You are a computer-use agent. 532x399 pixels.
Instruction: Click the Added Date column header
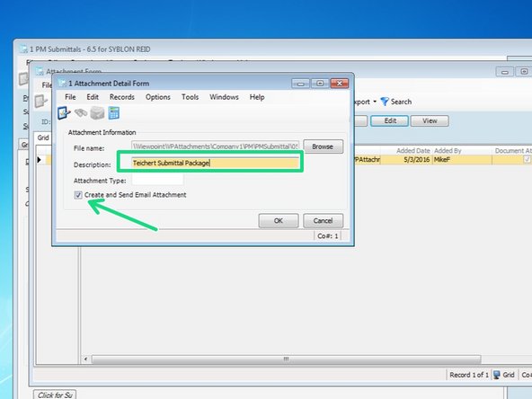pyautogui.click(x=412, y=151)
